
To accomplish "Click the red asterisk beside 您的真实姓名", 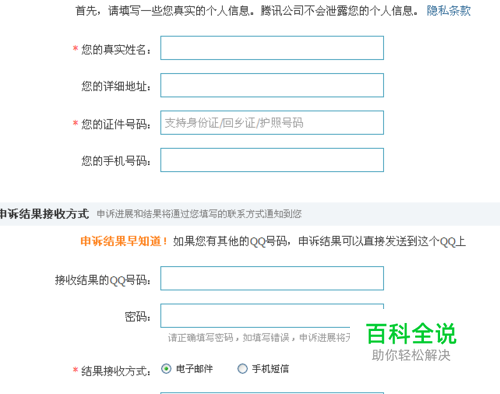I will pos(75,48).
